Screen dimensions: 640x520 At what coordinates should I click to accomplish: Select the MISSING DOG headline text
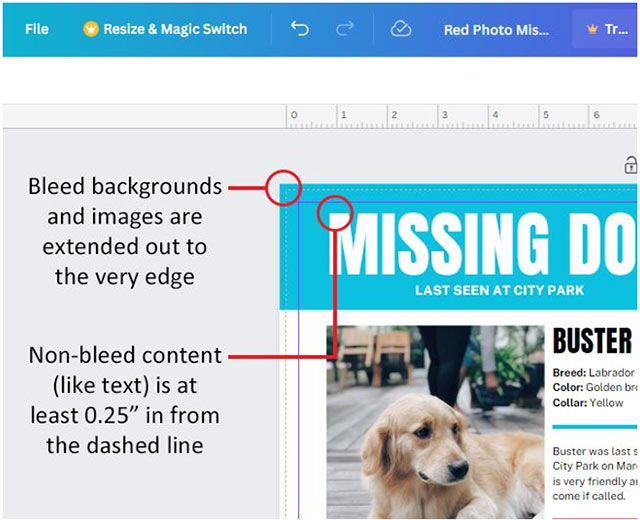[x=480, y=243]
